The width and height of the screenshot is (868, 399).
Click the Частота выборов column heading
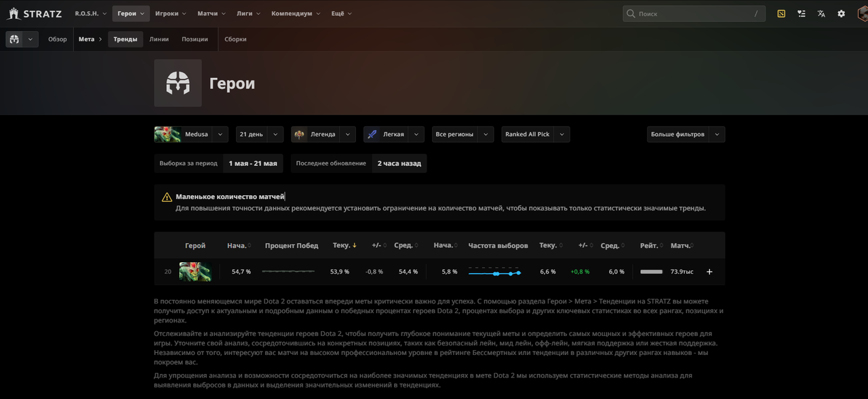[497, 245]
